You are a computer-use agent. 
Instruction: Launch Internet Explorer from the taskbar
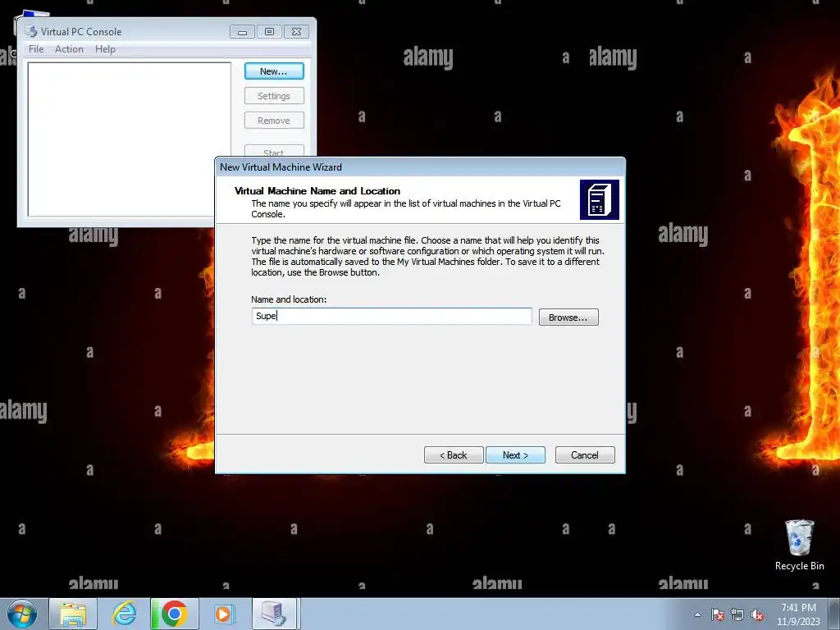point(124,614)
